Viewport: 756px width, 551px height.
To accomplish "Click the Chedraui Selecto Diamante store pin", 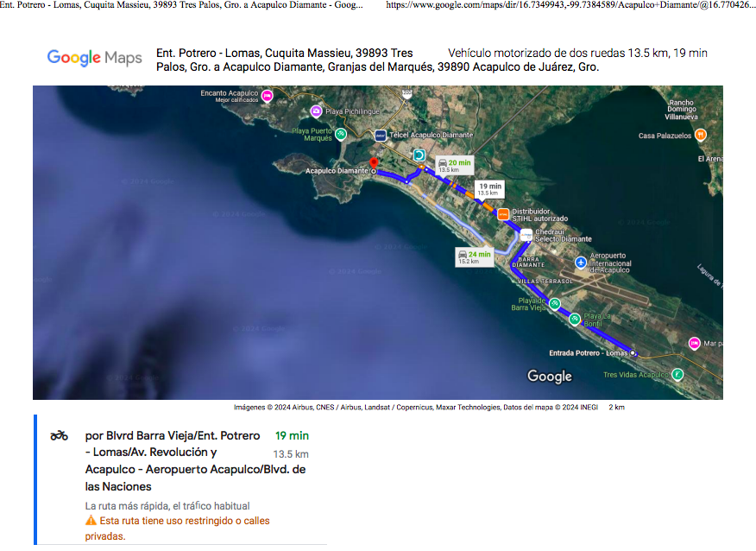I will (526, 235).
